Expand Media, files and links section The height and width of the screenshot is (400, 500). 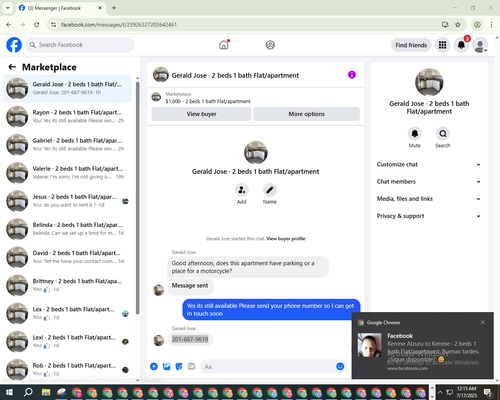point(429,199)
